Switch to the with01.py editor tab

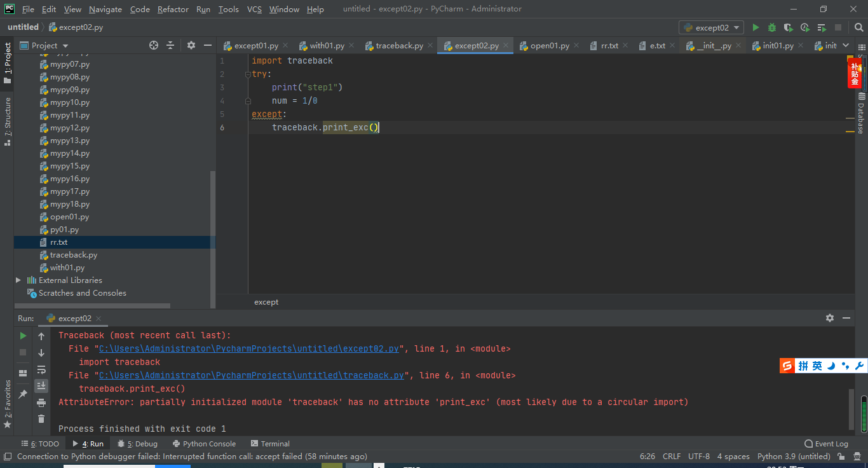click(x=327, y=46)
